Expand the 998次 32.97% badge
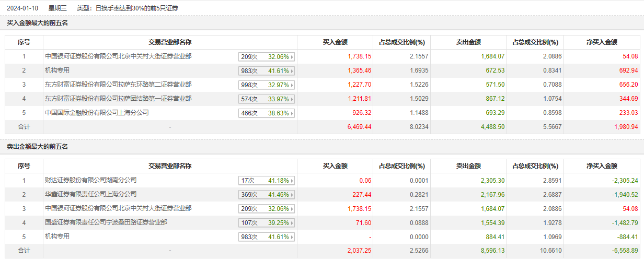 [x=267, y=85]
